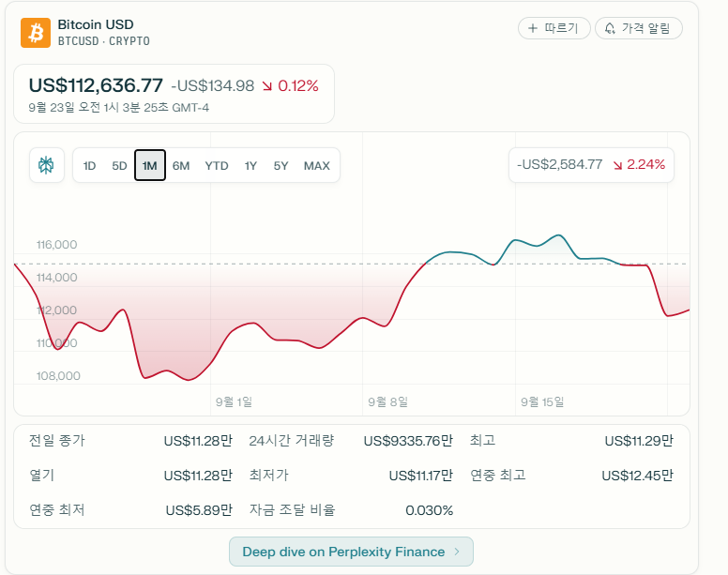This screenshot has height=575, width=728.
Task: Click the 0.12% daily change value
Action: click(x=298, y=86)
